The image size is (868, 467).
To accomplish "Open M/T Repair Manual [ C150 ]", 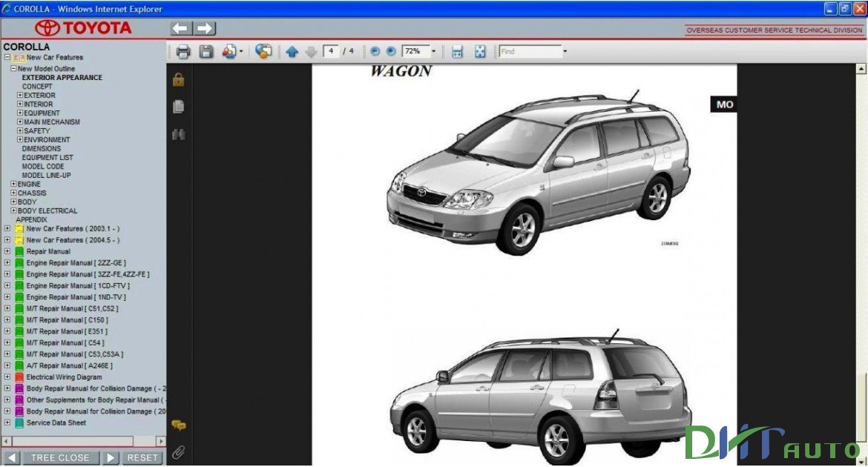I will [x=67, y=320].
